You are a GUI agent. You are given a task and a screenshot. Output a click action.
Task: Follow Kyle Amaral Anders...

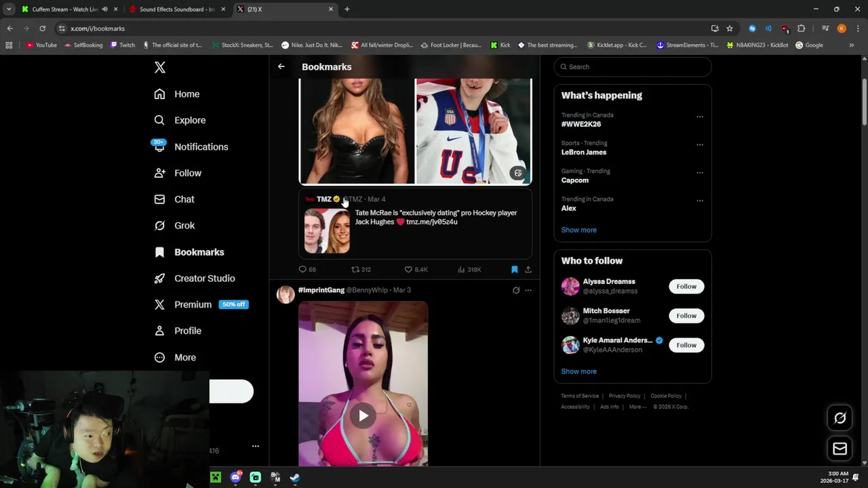pos(686,345)
